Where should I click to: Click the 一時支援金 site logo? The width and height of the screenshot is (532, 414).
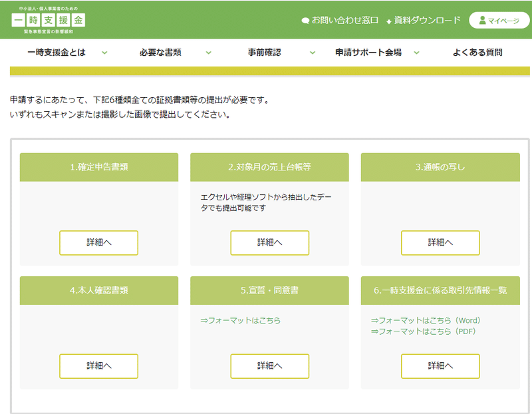coord(48,20)
